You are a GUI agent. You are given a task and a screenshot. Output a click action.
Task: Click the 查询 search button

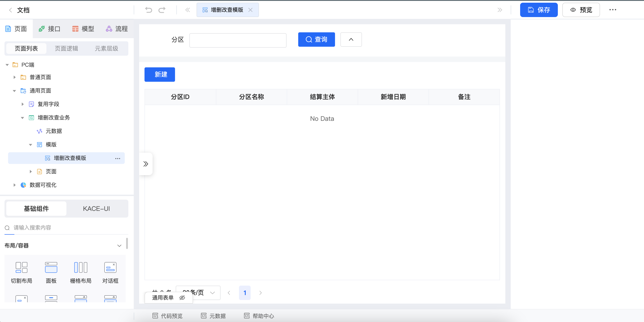click(316, 39)
